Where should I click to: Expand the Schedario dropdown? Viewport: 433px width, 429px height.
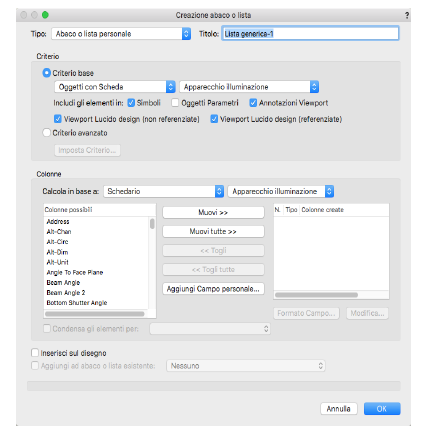[x=163, y=191]
